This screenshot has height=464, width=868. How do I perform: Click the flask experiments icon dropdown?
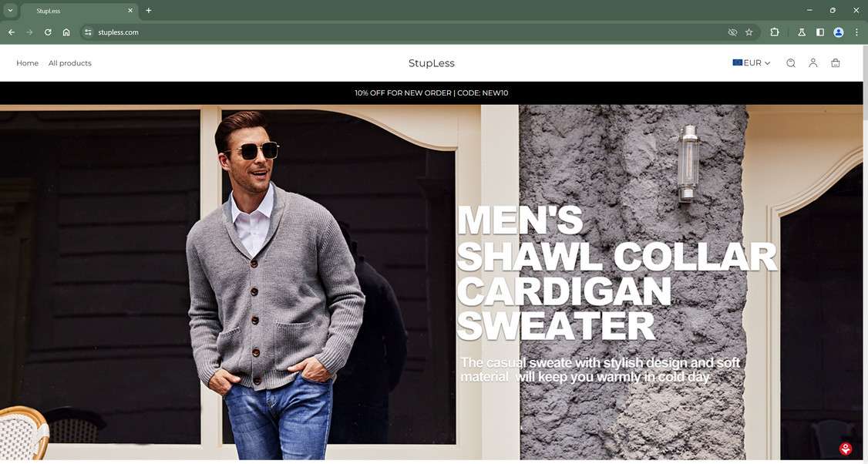point(801,32)
